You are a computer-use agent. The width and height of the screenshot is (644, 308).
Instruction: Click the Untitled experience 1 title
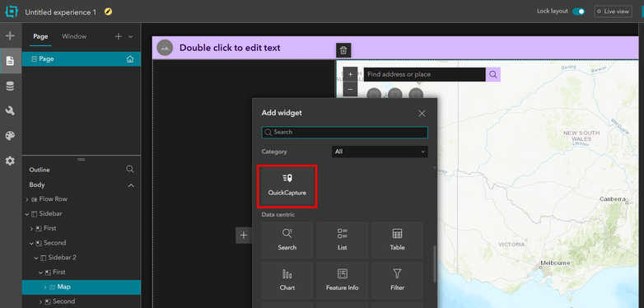(61, 12)
